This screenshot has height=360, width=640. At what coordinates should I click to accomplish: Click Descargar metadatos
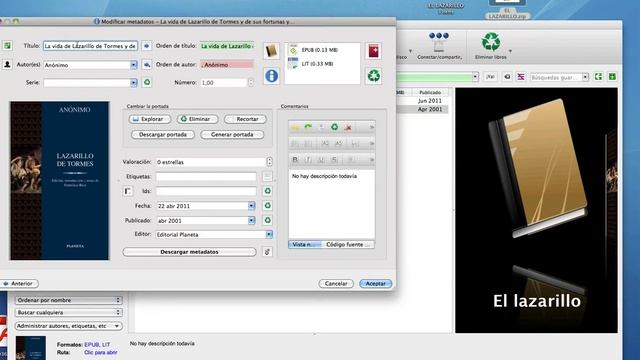coord(189,252)
